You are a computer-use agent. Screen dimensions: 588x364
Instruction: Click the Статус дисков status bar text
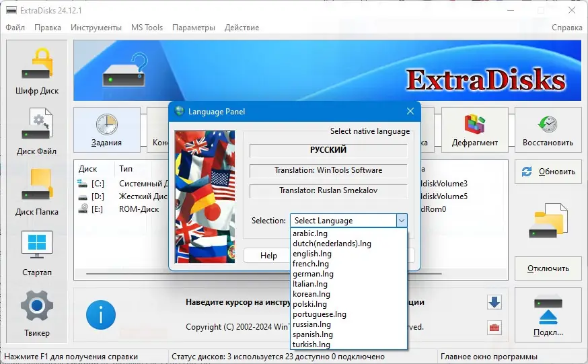tap(278, 356)
